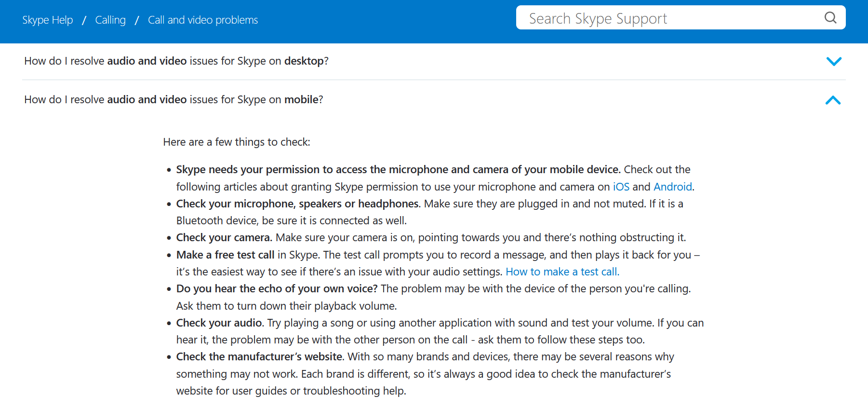
Task: Expand the desktop audio and video section chevron
Action: click(834, 61)
